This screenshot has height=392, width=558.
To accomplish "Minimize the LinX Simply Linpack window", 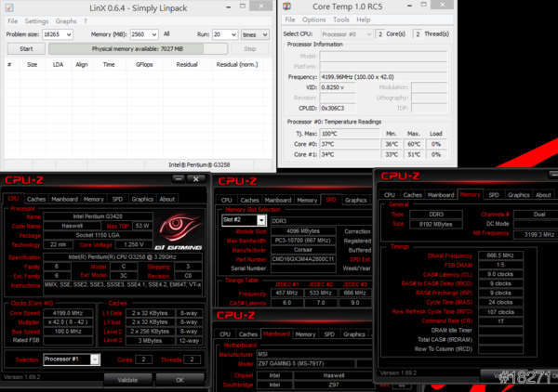I will point(228,6).
